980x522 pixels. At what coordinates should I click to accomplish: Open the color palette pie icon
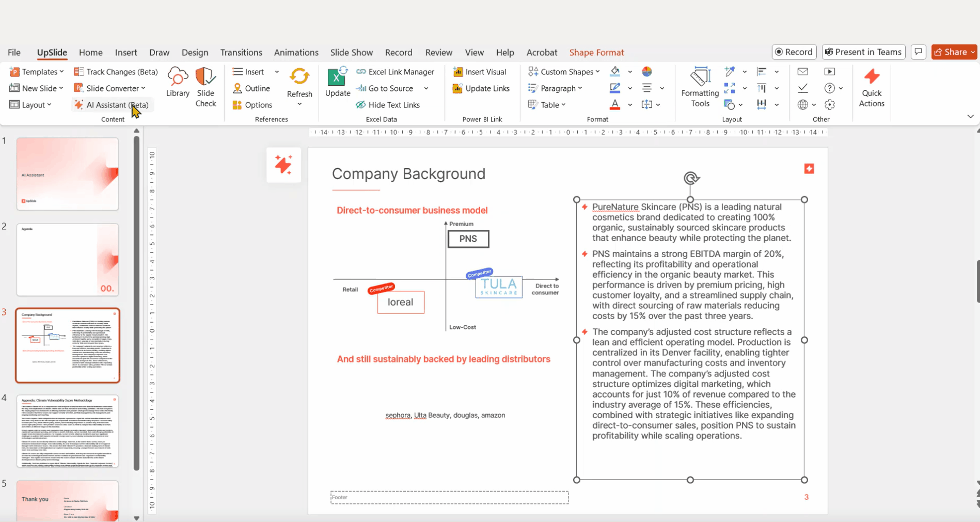[647, 71]
